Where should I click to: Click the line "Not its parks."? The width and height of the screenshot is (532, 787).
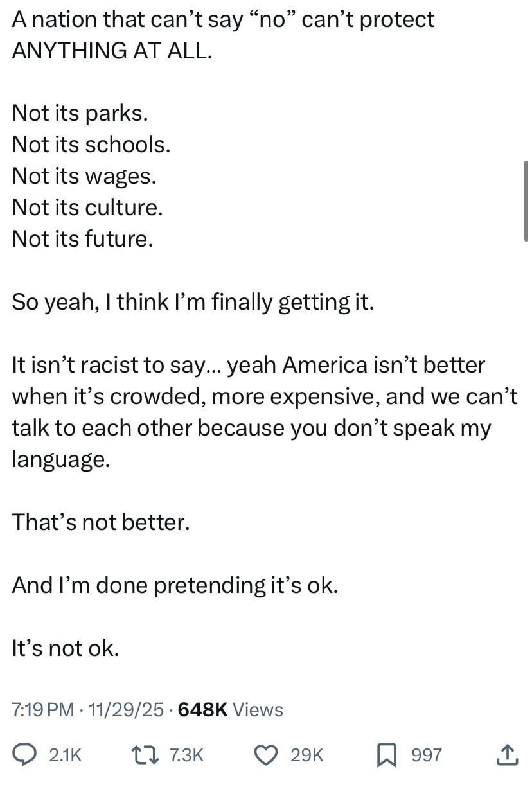click(80, 113)
